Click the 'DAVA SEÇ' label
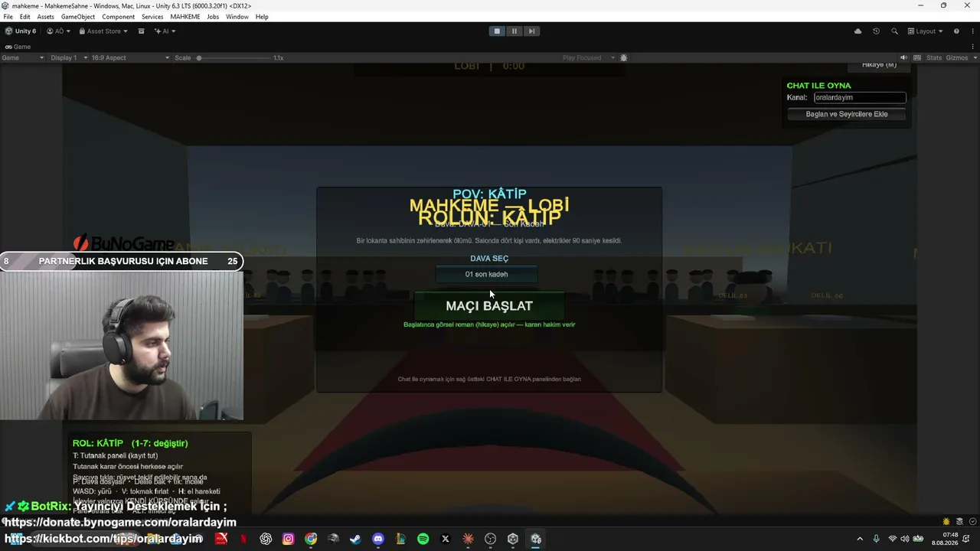Image resolution: width=980 pixels, height=551 pixels. click(489, 259)
